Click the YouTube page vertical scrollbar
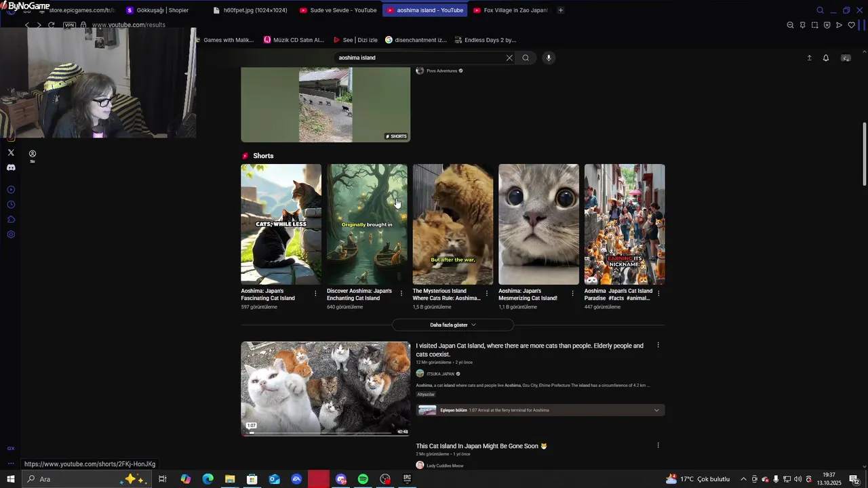The width and height of the screenshot is (868, 488). [864, 154]
